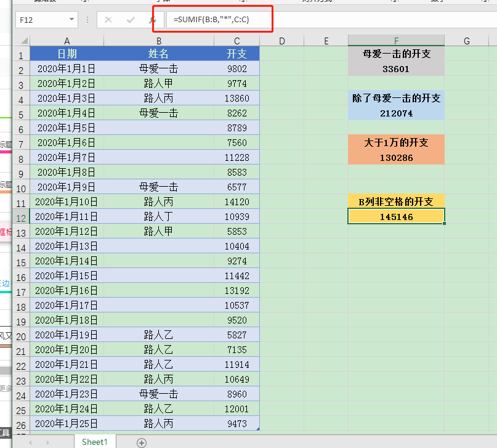This screenshot has height=448, width=497.
Task: Click next sheet navigation arrow
Action: (48, 442)
